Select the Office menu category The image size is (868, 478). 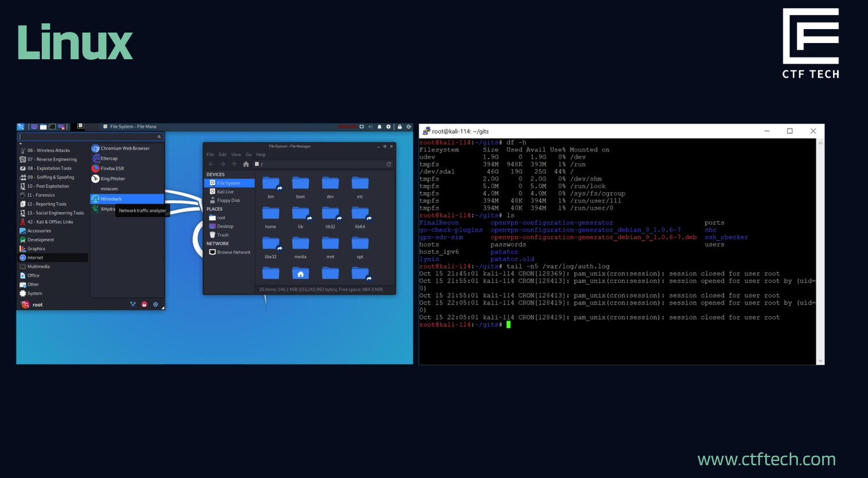pyautogui.click(x=30, y=275)
